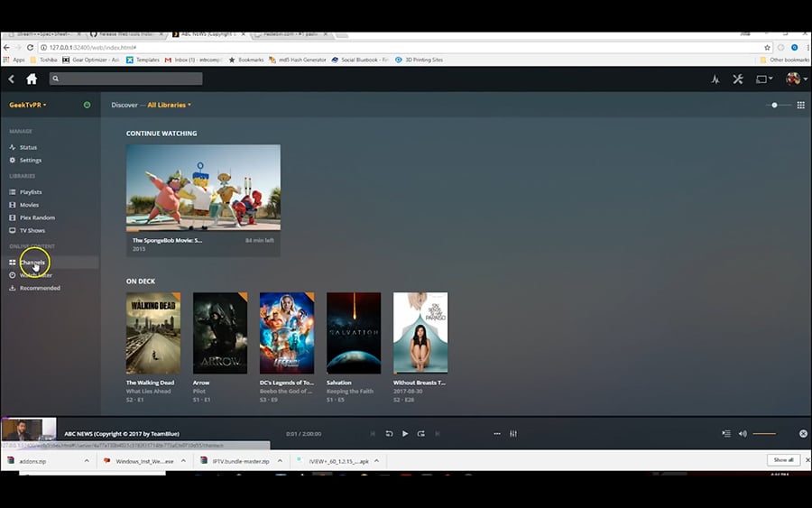Expand Windows_Inst_We...exe download options arrow
Image resolution: width=812 pixels, height=508 pixels.
pos(183,461)
